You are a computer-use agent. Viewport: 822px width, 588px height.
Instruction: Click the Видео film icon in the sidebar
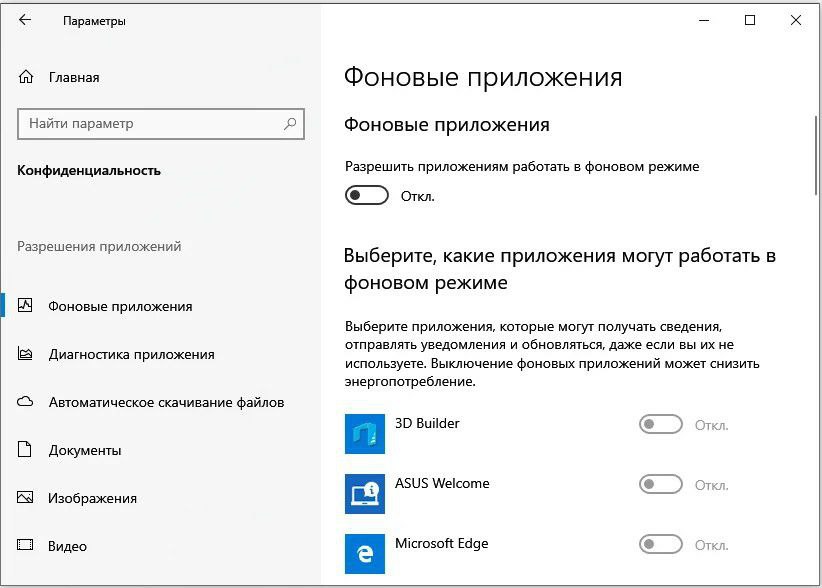pyautogui.click(x=25, y=545)
